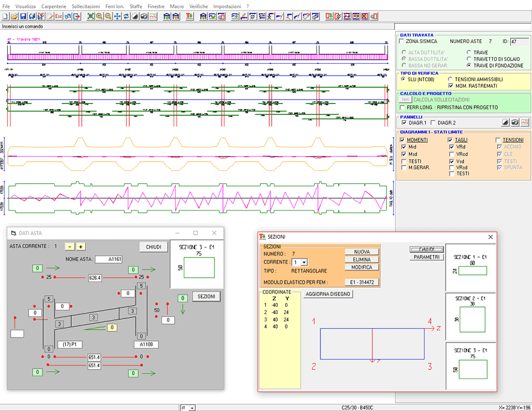Click the PARAMETRI button in the Sezioni dialog

coord(427,257)
